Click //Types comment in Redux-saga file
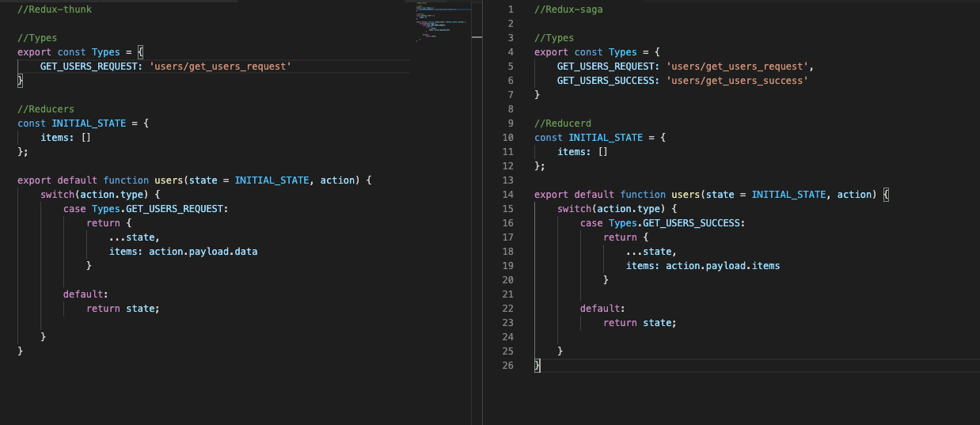 [x=554, y=38]
